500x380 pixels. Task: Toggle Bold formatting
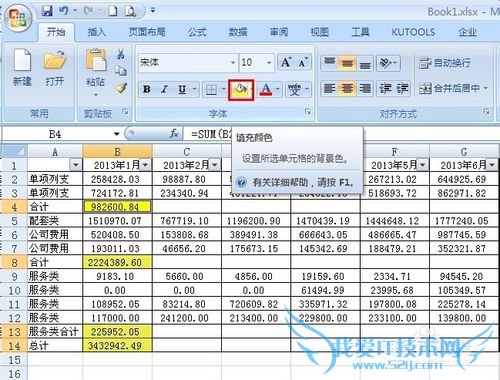click(x=147, y=89)
